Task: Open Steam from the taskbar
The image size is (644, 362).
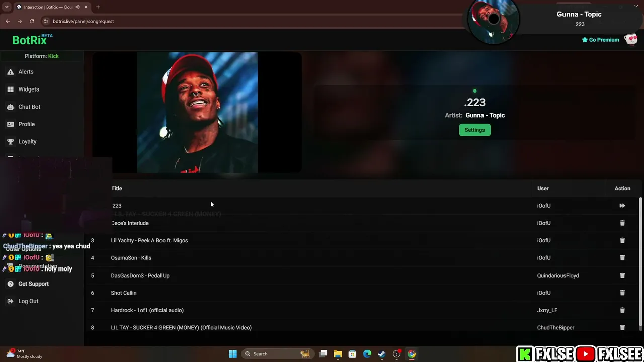Action: pos(382,354)
